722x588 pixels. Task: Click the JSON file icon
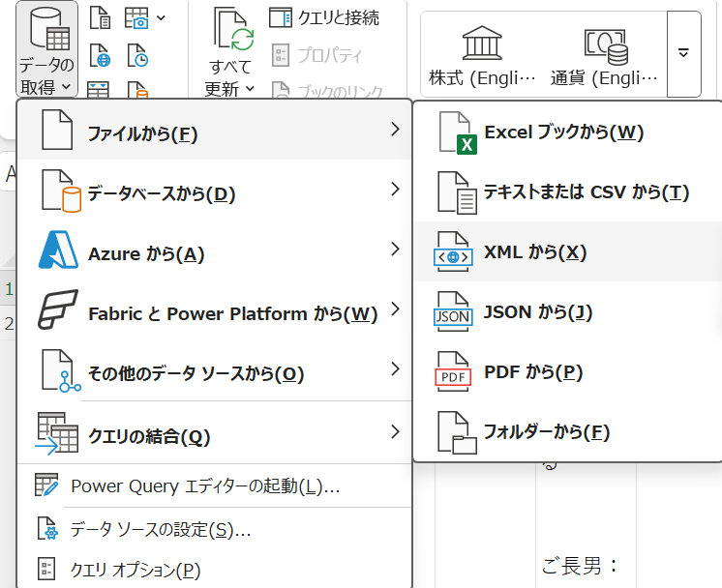point(453,312)
